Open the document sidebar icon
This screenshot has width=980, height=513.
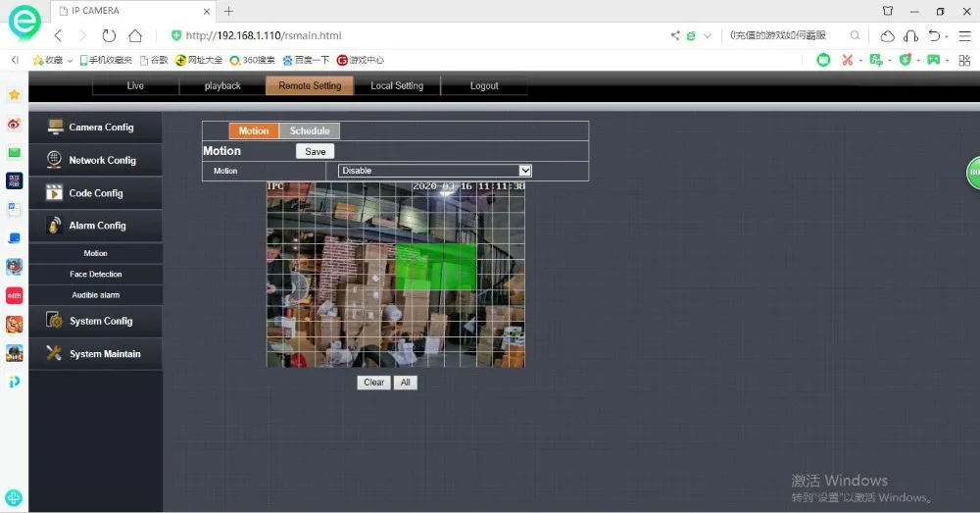coord(15,210)
